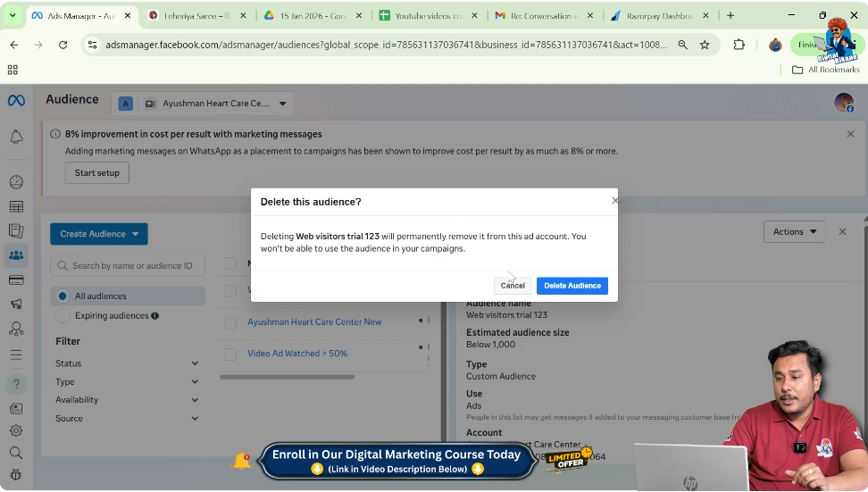Click the audience list horizontal scrollbar
868x492 pixels.
click(x=287, y=378)
